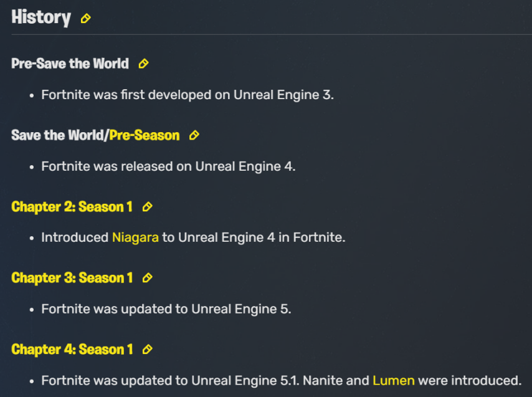The height and width of the screenshot is (397, 532).
Task: Click the Save the World heading text
Action: [x=58, y=135]
